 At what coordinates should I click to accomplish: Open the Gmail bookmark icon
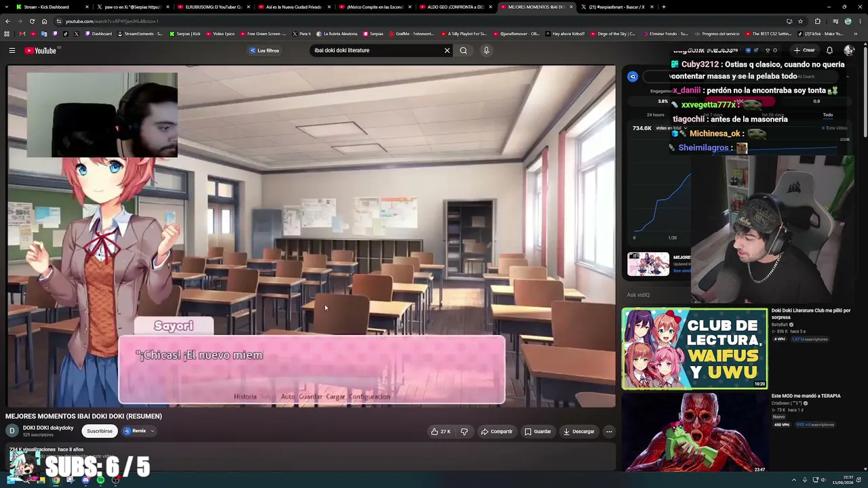click(x=22, y=34)
